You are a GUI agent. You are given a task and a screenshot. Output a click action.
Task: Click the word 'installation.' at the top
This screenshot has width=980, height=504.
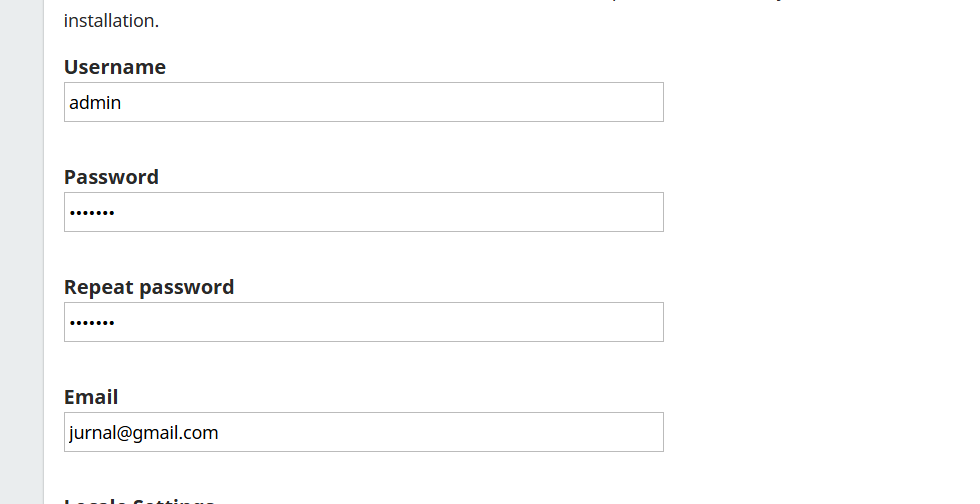point(111,20)
